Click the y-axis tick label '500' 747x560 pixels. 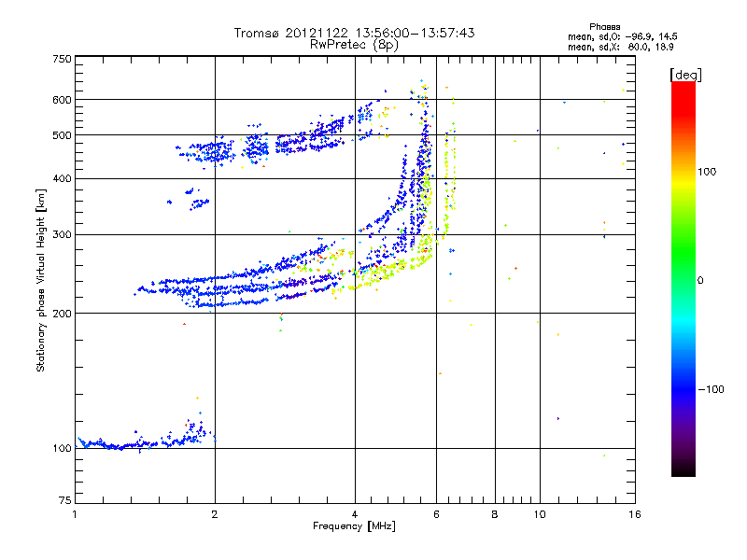(x=62, y=135)
